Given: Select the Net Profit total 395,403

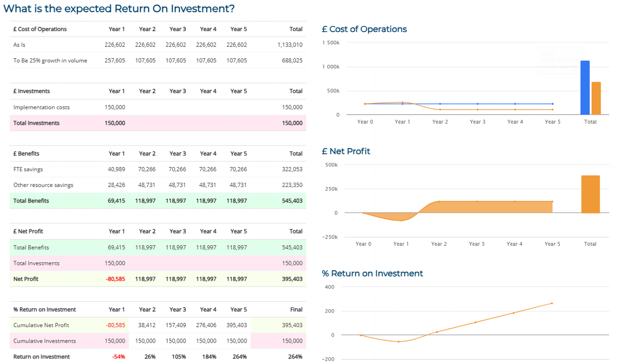Looking at the screenshot, I should click(x=292, y=279).
